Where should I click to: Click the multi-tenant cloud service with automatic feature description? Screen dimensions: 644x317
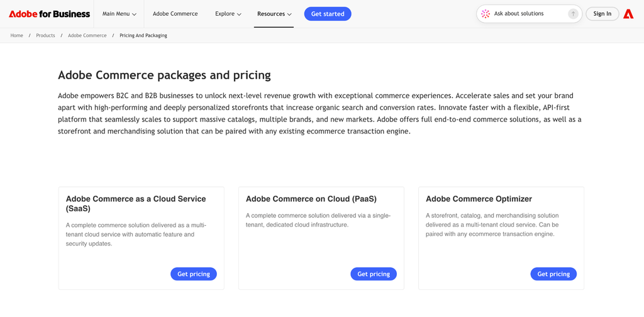click(136, 235)
